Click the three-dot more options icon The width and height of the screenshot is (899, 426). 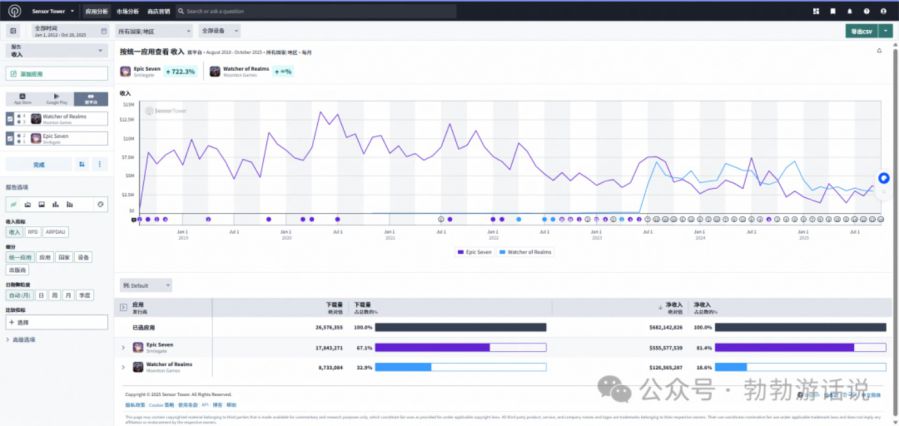coord(98,164)
